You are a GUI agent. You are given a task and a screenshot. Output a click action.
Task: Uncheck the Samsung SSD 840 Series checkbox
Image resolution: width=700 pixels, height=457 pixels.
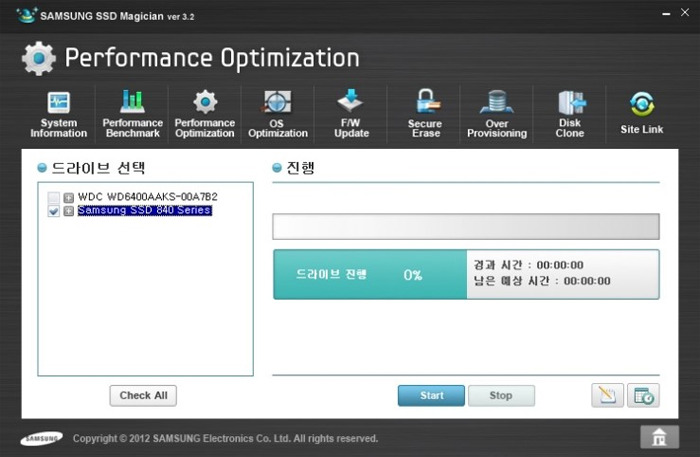tap(54, 211)
